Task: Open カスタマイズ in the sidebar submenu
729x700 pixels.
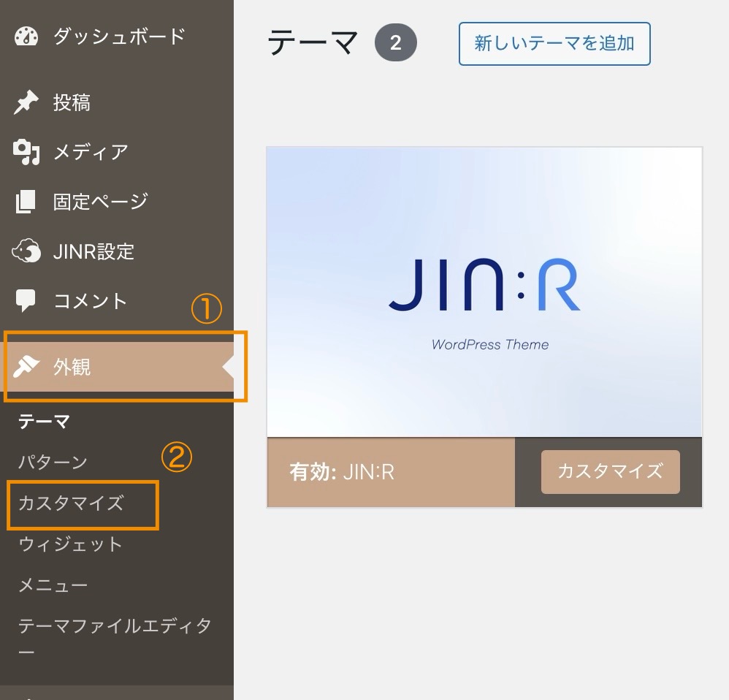Action: (71, 503)
